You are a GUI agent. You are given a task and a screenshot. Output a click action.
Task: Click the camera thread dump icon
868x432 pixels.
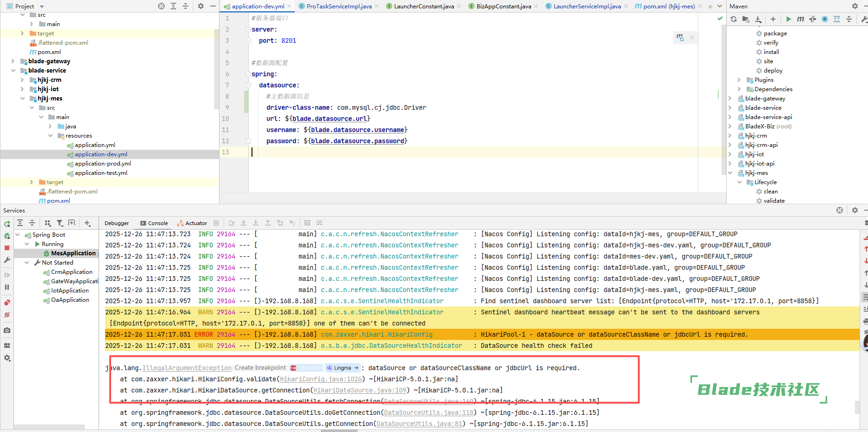[7, 331]
